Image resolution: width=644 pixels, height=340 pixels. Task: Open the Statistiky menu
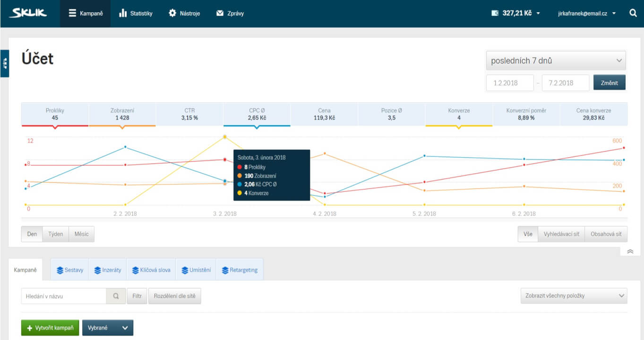point(136,13)
